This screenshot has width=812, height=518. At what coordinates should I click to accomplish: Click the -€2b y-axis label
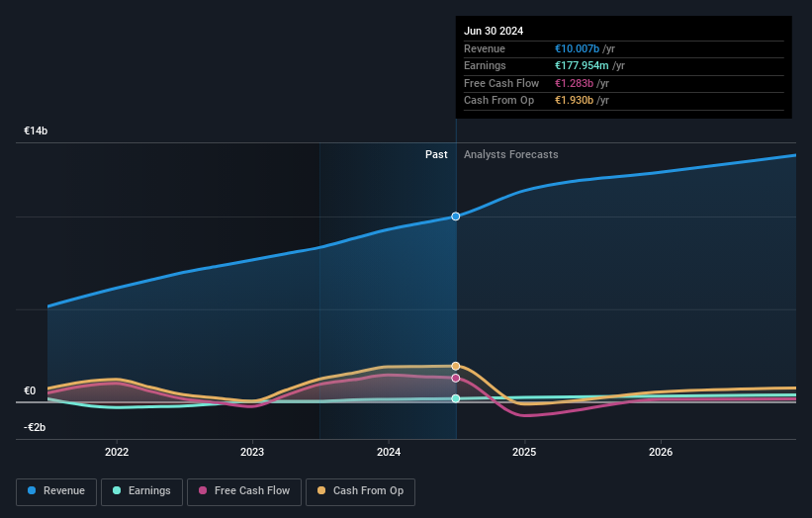[35, 427]
